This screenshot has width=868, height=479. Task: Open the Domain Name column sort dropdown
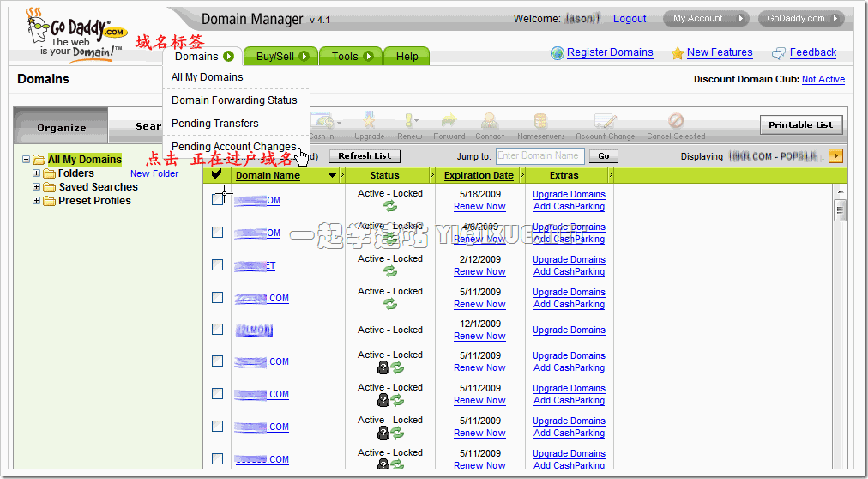332,175
